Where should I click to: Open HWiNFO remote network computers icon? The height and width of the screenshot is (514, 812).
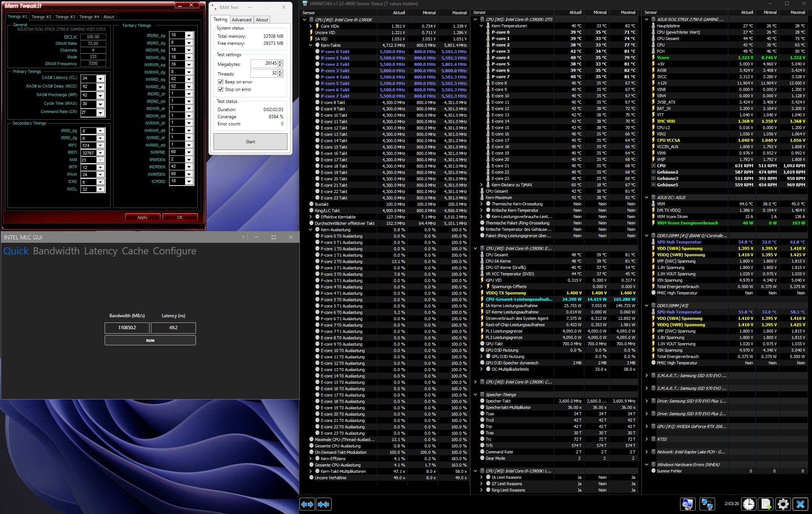707,504
